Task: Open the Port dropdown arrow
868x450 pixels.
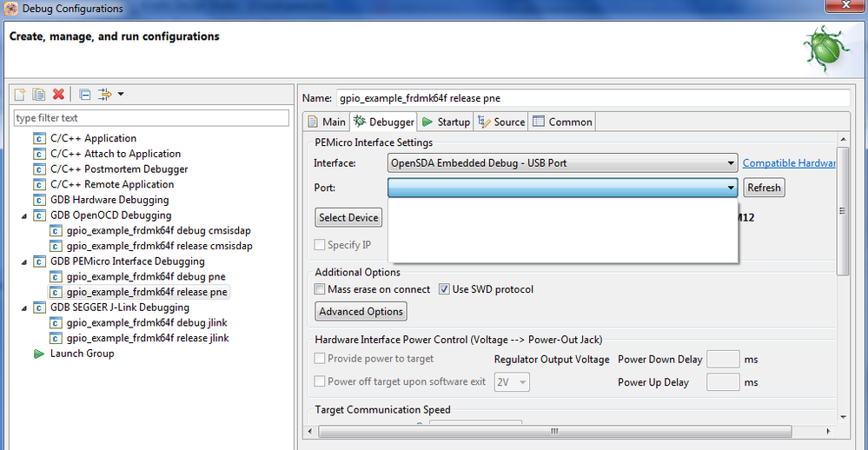Action: (731, 188)
